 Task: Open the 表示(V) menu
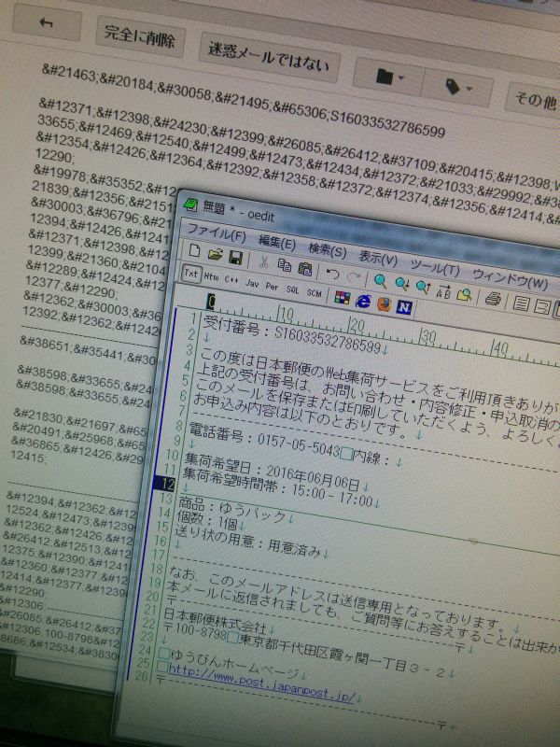[x=378, y=259]
